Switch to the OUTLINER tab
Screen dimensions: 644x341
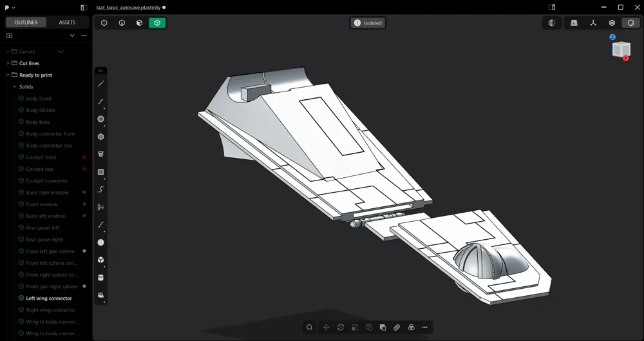coord(26,22)
